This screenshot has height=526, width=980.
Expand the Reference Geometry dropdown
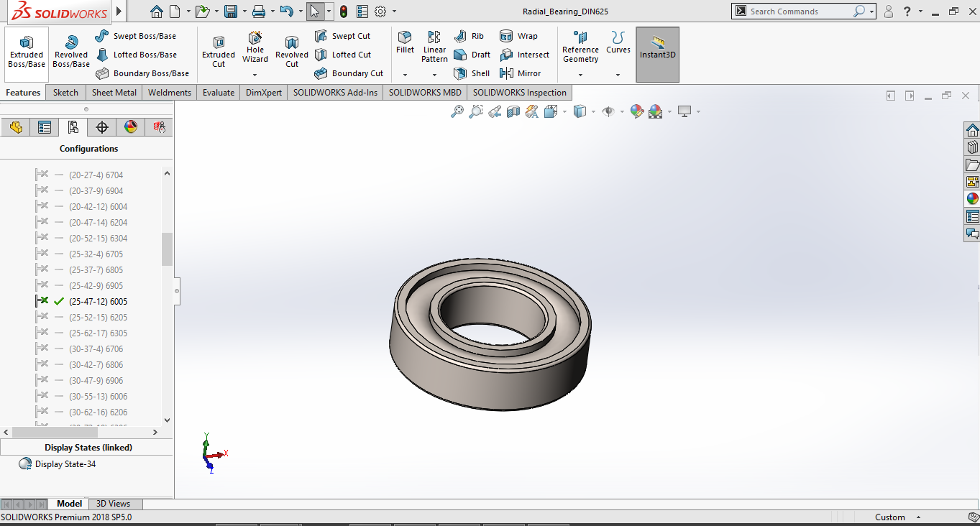click(580, 75)
